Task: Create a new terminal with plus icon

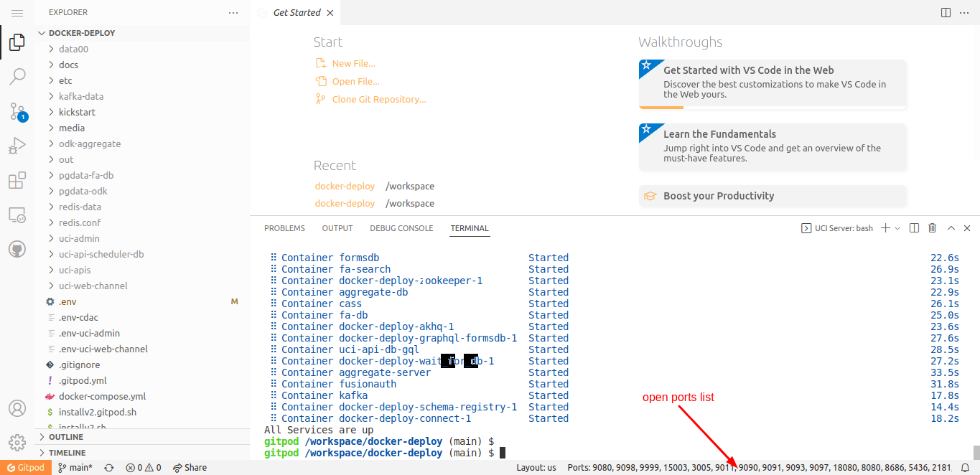Action: tap(885, 228)
